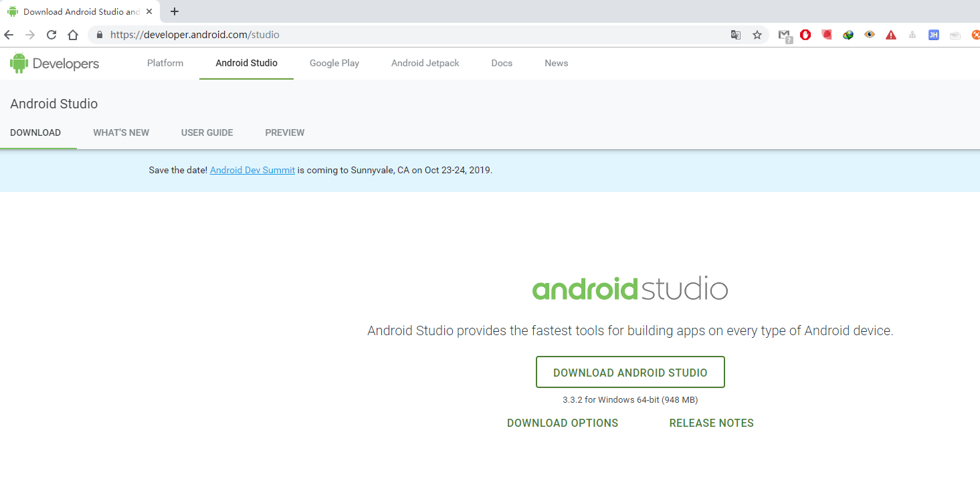Open the blue JH extension

[933, 35]
